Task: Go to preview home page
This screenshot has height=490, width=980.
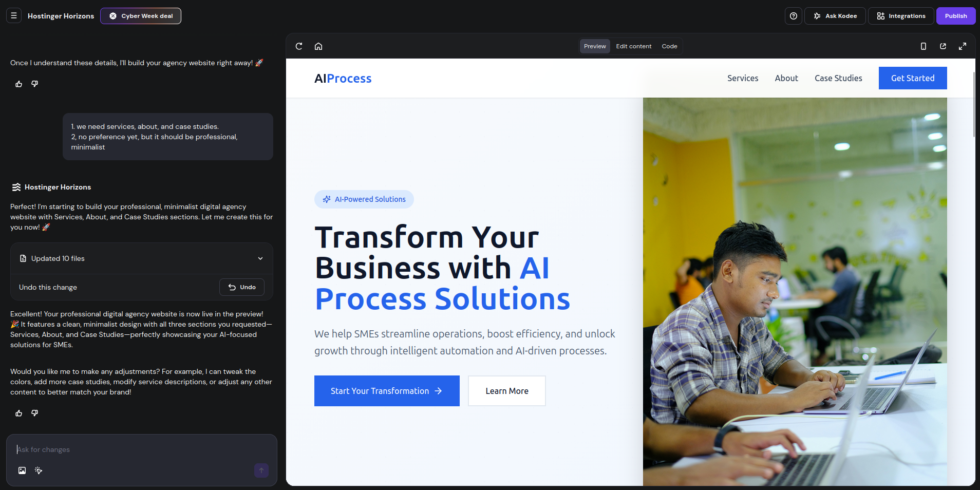Action: [x=318, y=46]
